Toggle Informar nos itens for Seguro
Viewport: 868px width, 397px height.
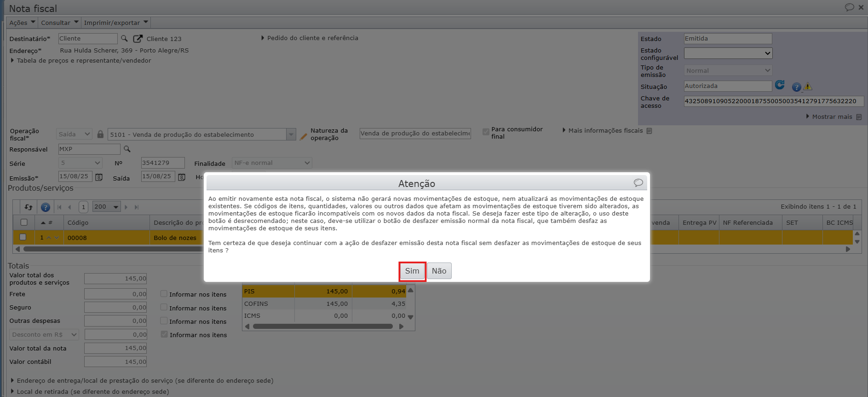164,307
